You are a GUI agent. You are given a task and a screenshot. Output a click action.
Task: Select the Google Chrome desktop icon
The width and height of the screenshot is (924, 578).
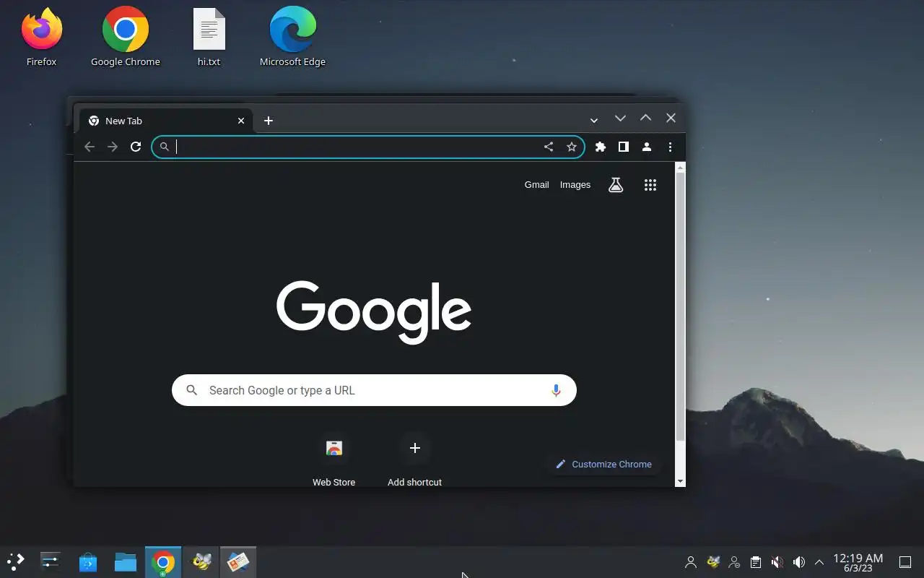click(x=126, y=38)
